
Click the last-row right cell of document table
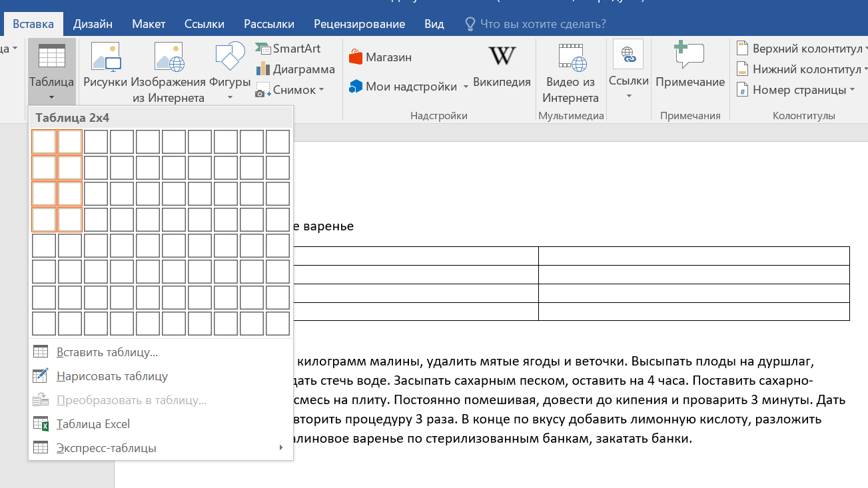[x=694, y=312]
